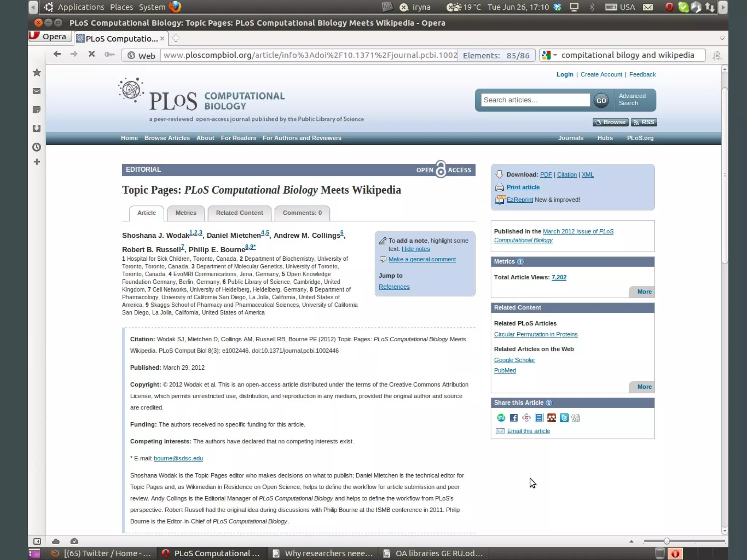Click the new tab plus icon
Image resolution: width=747 pixels, height=560 pixels.
(x=176, y=38)
